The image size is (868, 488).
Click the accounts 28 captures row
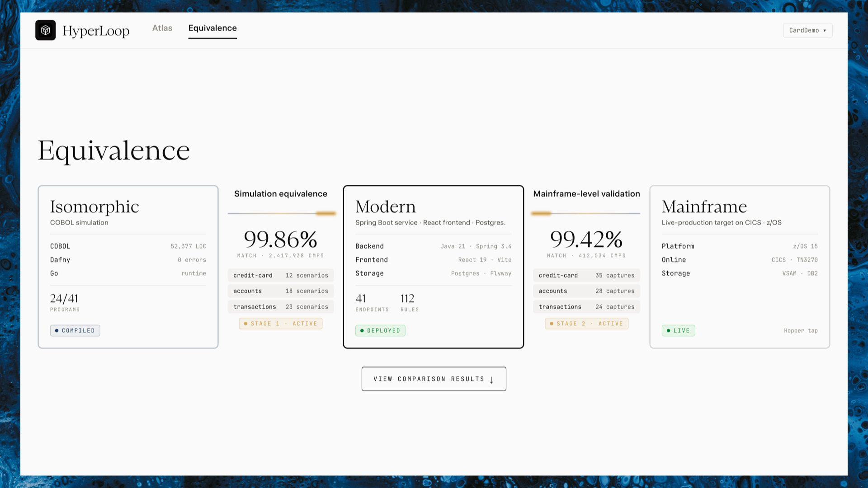coord(586,291)
